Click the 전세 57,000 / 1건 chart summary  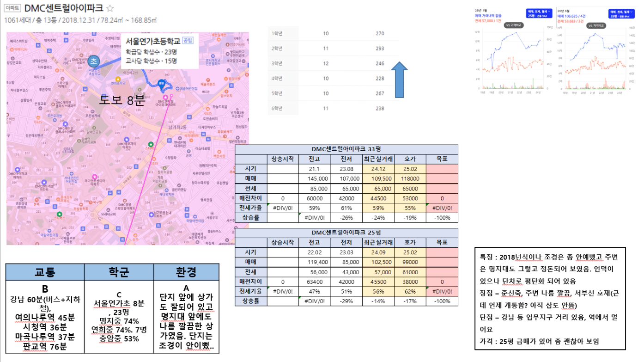(x=488, y=21)
